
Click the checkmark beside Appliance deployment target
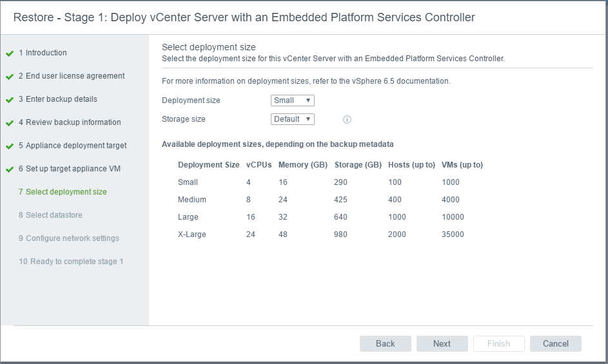(x=10, y=146)
